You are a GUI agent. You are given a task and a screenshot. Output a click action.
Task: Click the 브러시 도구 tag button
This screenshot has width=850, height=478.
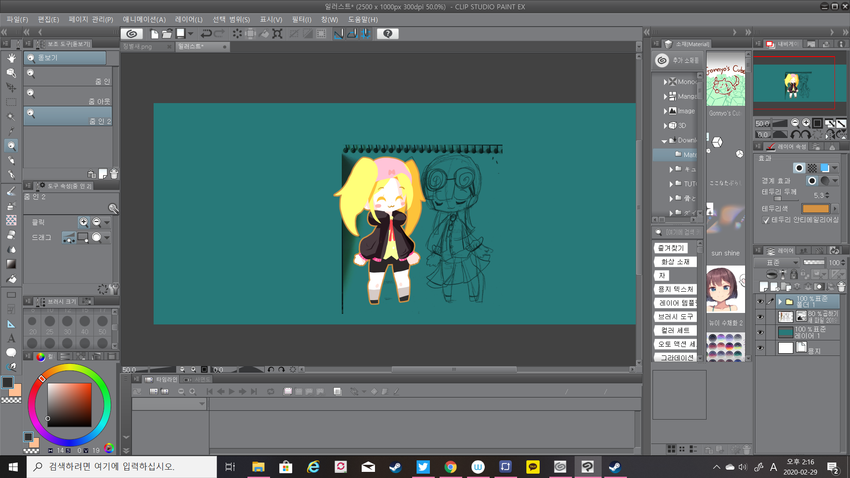click(x=675, y=316)
